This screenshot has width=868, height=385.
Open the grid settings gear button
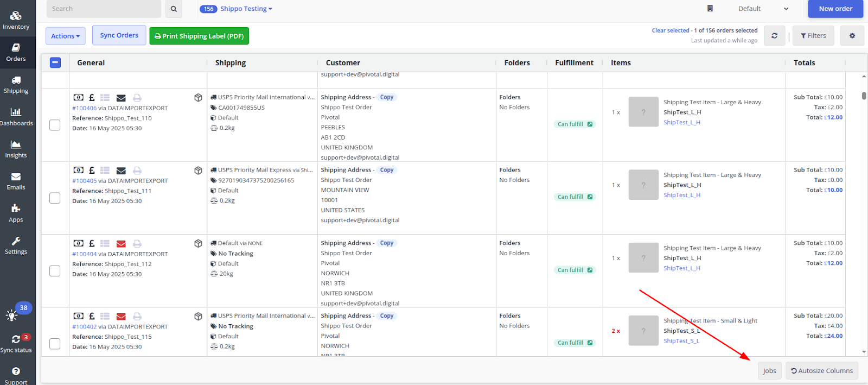(x=852, y=36)
